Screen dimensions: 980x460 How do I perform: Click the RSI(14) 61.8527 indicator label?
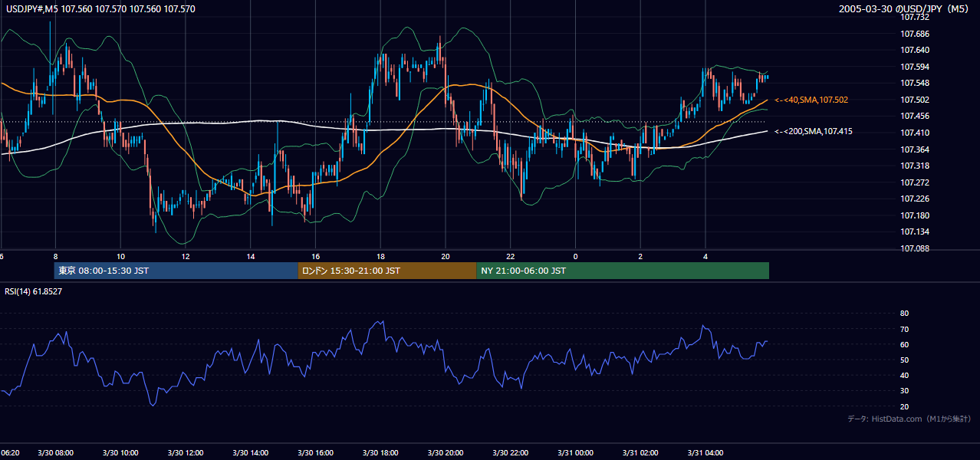click(34, 291)
